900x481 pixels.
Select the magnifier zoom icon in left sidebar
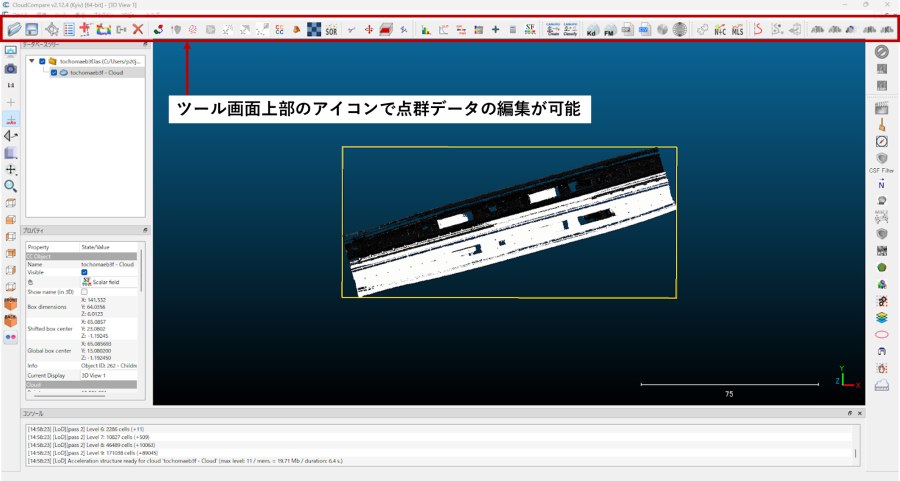[x=10, y=186]
